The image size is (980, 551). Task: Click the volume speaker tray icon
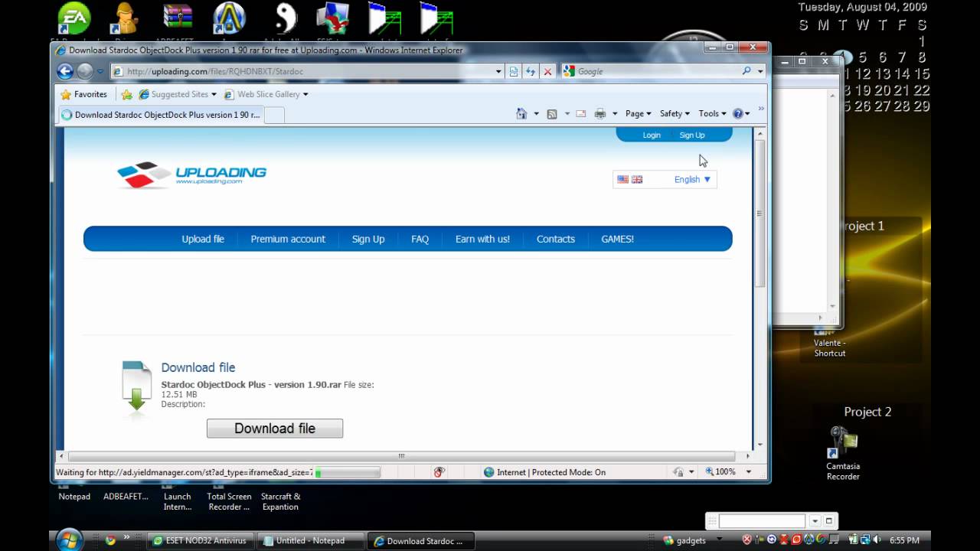pos(877,540)
